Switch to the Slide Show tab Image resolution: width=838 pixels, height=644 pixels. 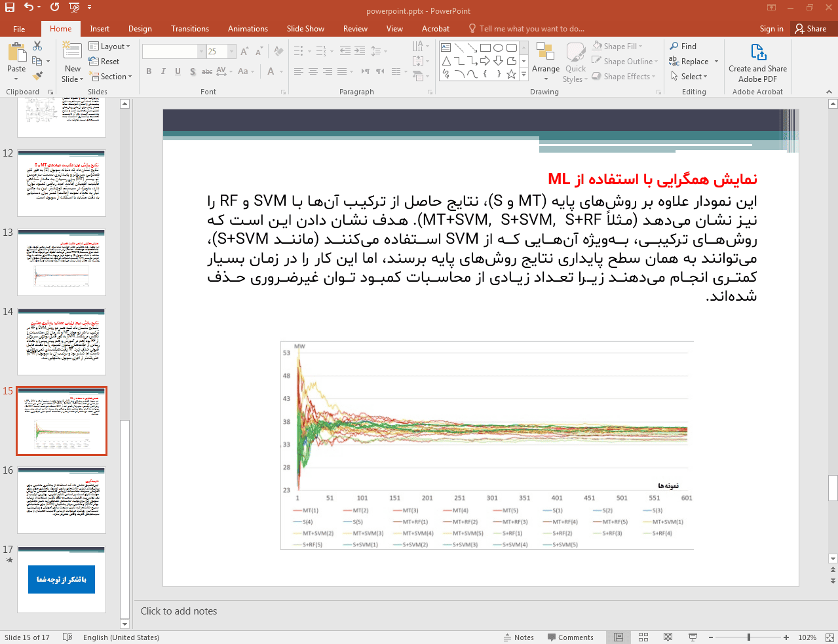pos(305,29)
